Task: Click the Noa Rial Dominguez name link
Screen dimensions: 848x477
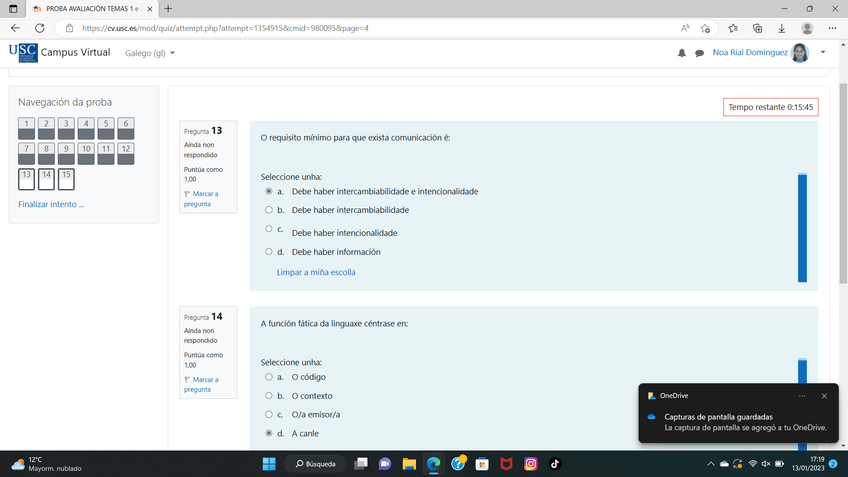Action: (x=750, y=52)
